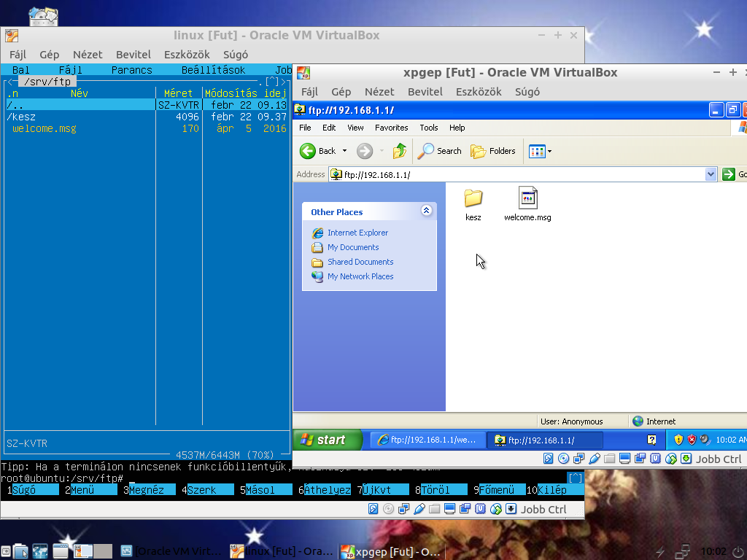Click Internet Explorer under Other Places
The image size is (747, 560).
357,233
